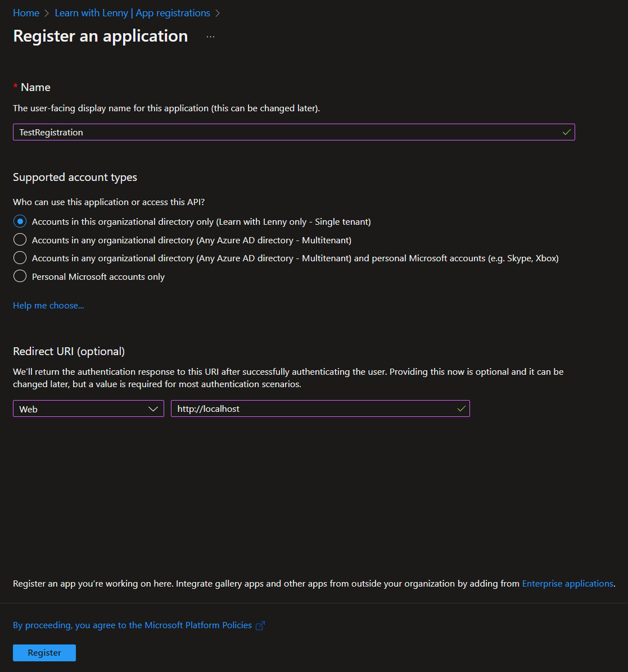Click the external link icon beside Microsoft Platform Policies
This screenshot has width=628, height=672.
[x=260, y=625]
